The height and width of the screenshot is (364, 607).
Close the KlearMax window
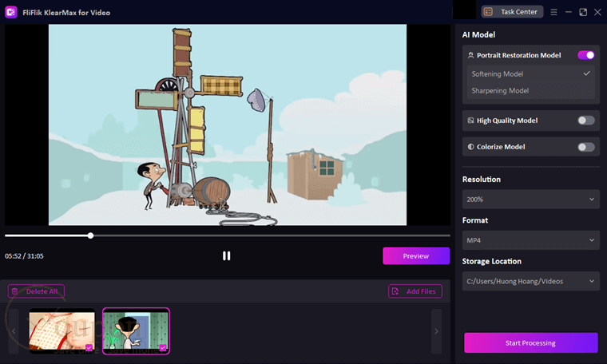(597, 13)
